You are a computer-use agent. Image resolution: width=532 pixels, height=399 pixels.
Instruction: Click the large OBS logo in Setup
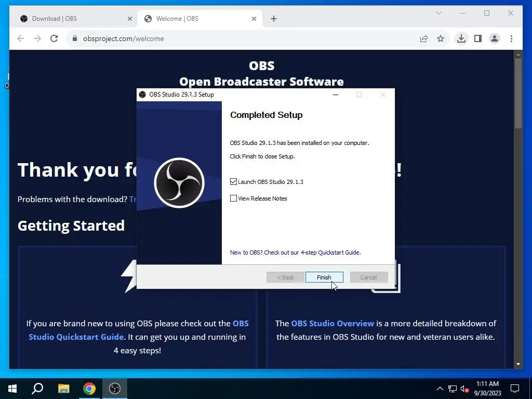tap(179, 183)
